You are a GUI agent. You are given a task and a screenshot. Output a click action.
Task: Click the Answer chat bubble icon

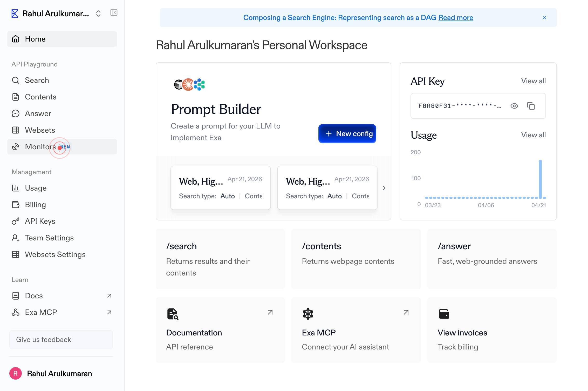point(16,113)
